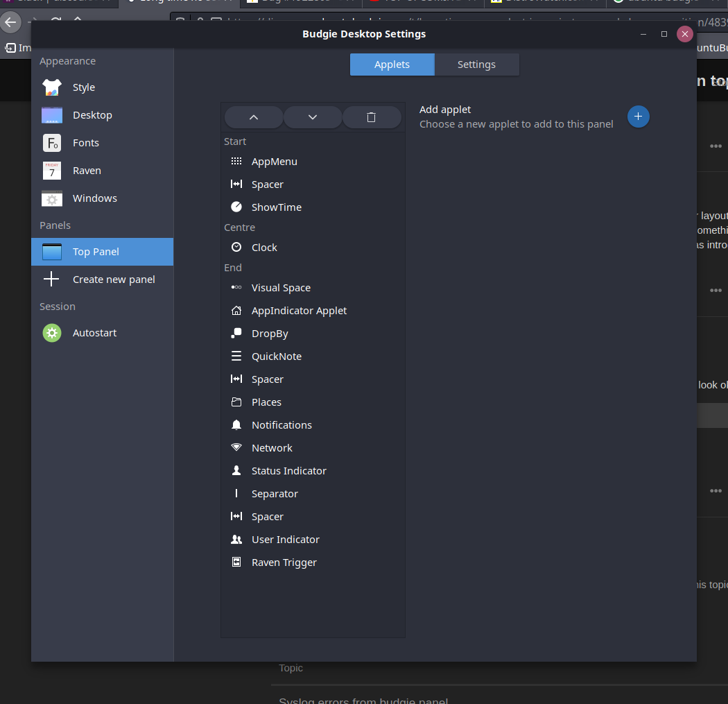Move selected applet down
The height and width of the screenshot is (704, 728).
(313, 117)
